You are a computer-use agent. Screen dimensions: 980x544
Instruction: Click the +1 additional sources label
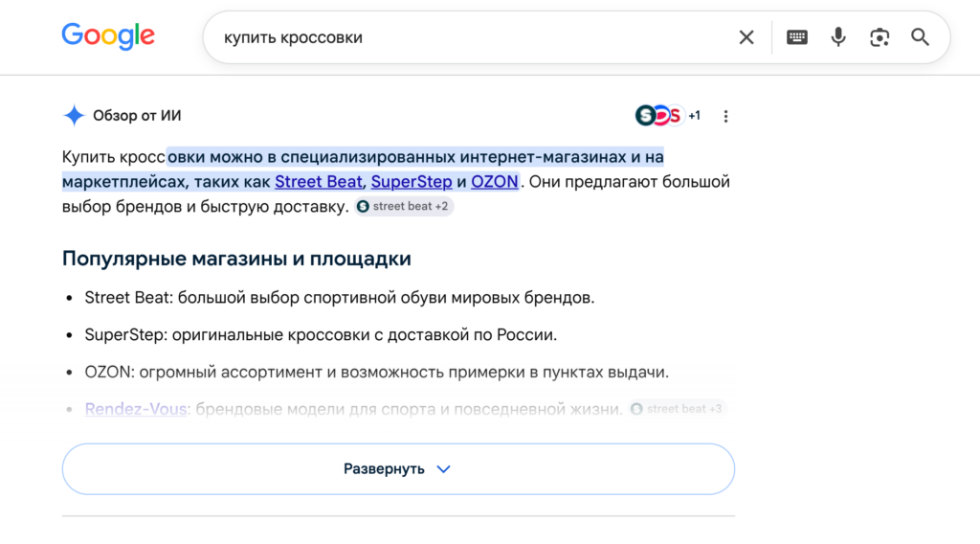pyautogui.click(x=695, y=116)
